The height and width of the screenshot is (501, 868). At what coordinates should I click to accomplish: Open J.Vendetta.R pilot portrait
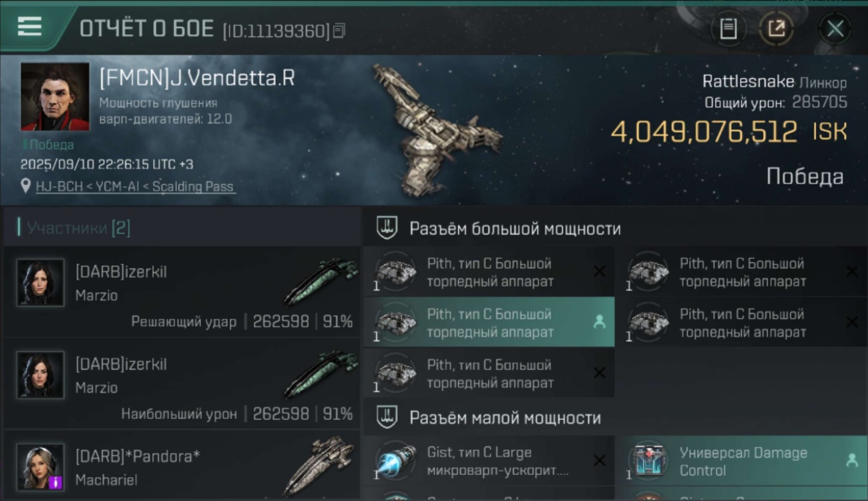click(x=55, y=97)
